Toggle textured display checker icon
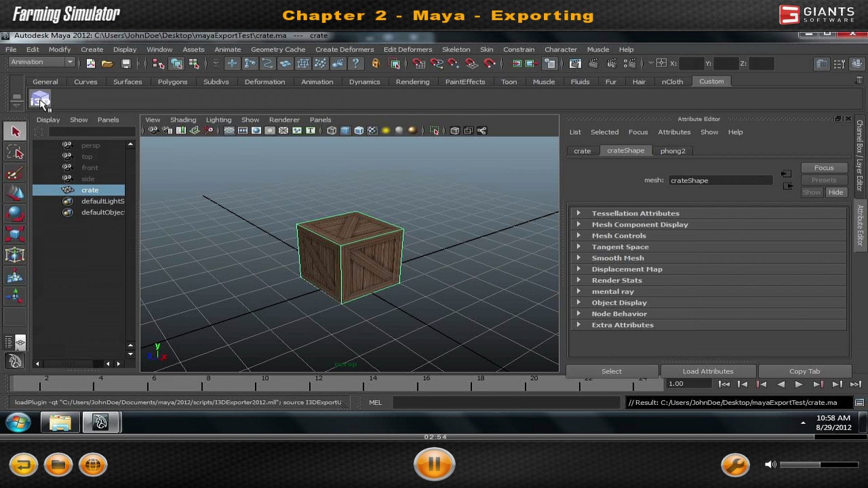Viewport: 868px width, 488px height. [x=372, y=131]
